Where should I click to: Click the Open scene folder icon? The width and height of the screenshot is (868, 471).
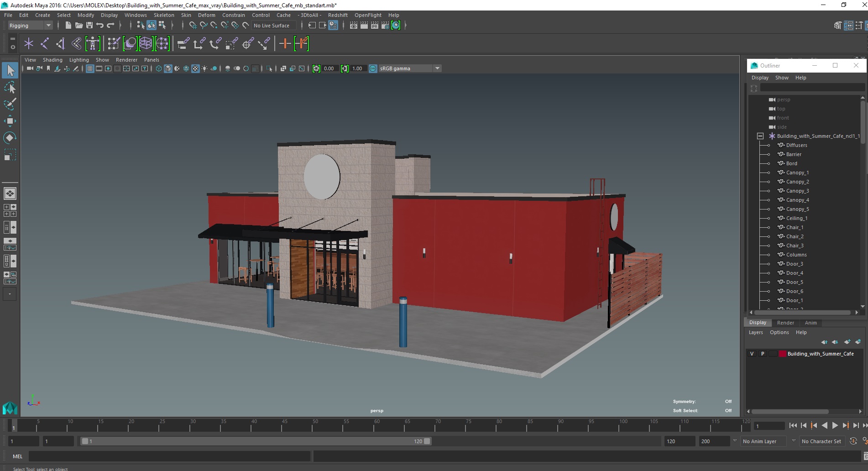point(78,25)
